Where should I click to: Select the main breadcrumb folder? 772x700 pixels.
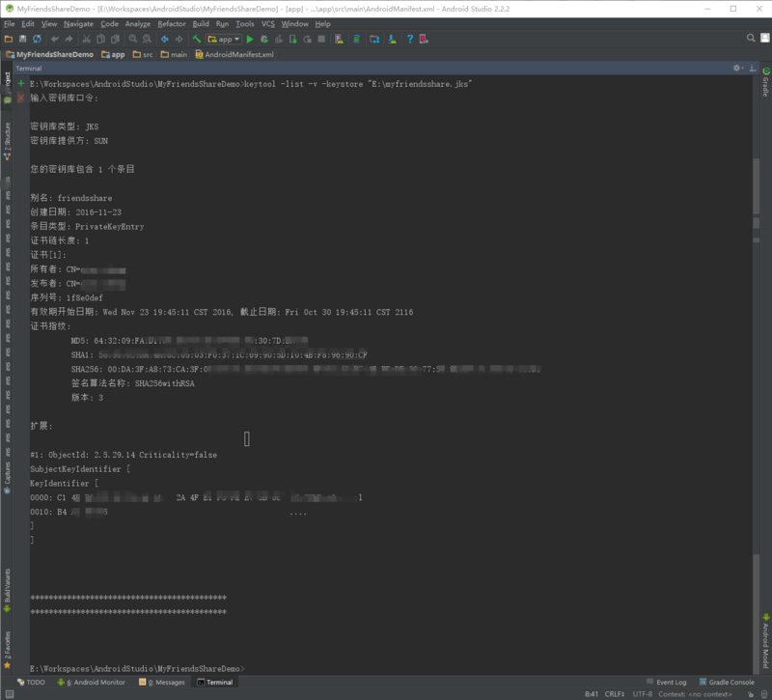[174, 55]
